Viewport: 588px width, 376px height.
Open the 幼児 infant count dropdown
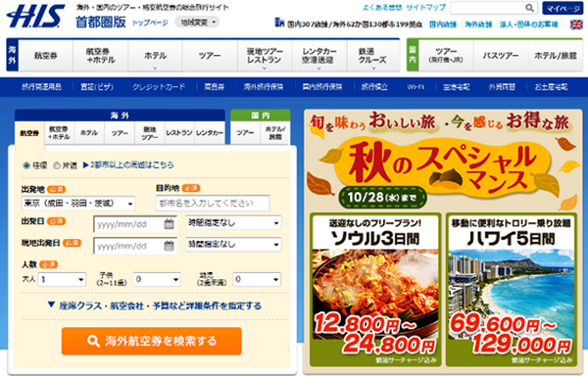click(x=257, y=279)
